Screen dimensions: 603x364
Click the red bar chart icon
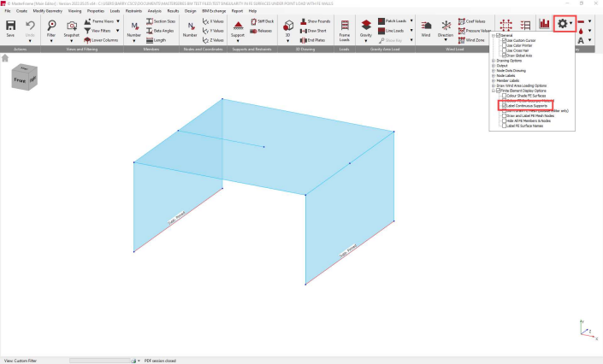pyautogui.click(x=544, y=24)
